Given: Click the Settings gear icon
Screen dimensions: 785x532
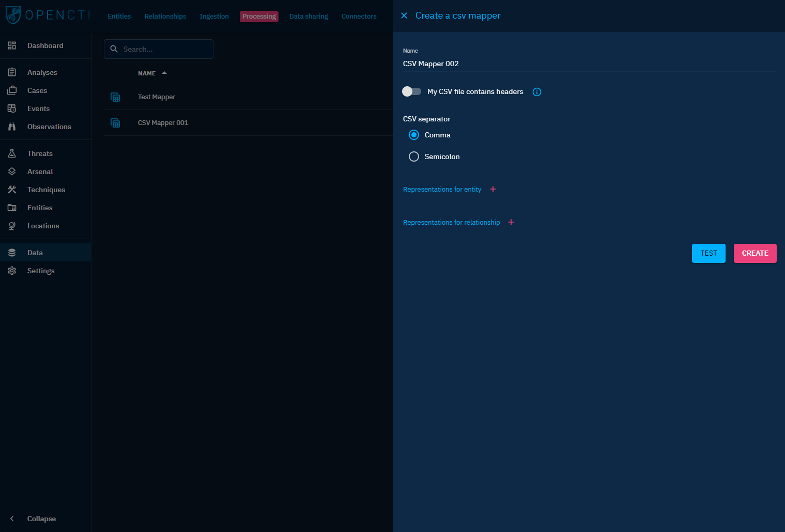Looking at the screenshot, I should click(12, 271).
